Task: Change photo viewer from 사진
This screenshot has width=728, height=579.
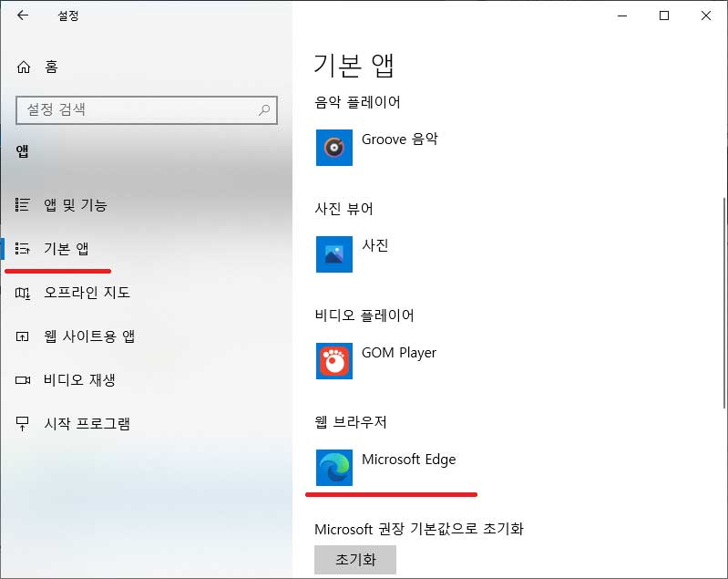Action: [x=374, y=245]
